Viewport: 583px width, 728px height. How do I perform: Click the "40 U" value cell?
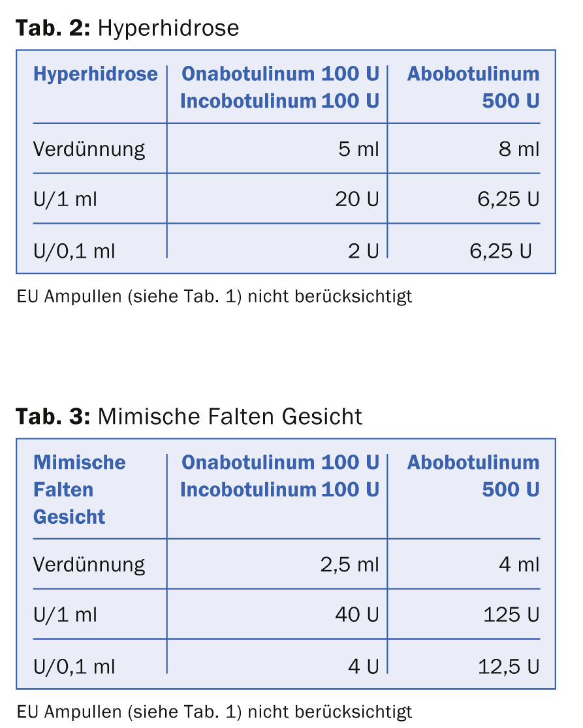(357, 614)
